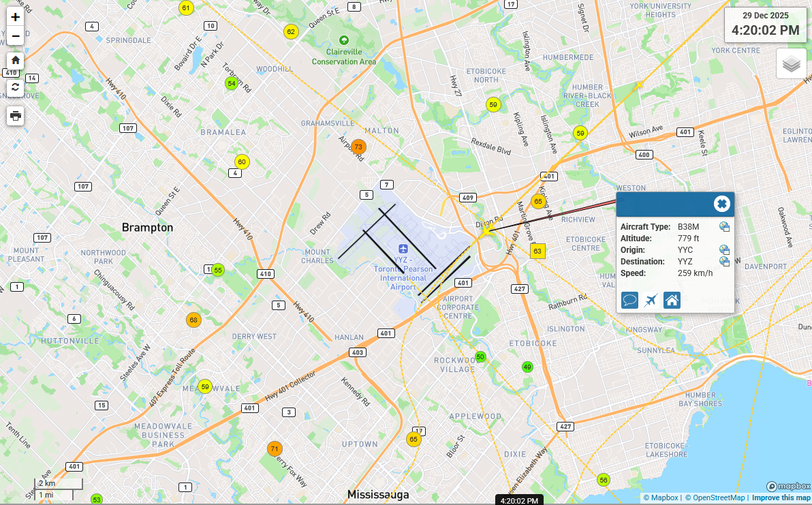
Task: Click the orange 73 noise monitor near Malton
Action: 358,147
